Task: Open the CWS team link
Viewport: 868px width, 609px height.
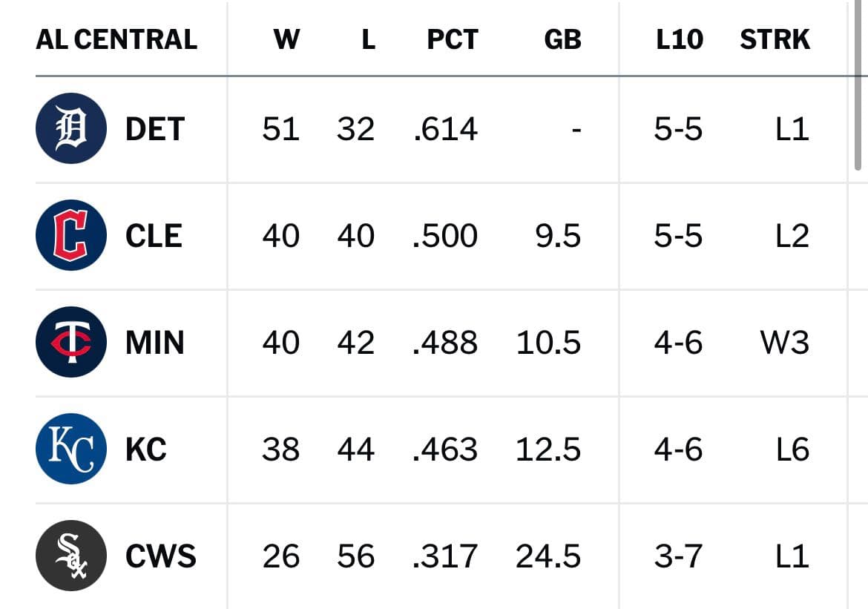Action: click(161, 556)
